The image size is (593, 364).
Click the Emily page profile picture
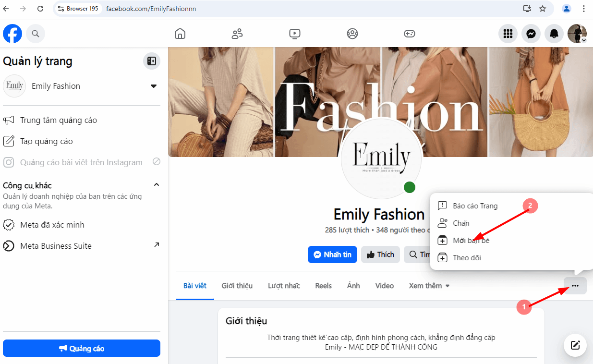click(x=381, y=158)
